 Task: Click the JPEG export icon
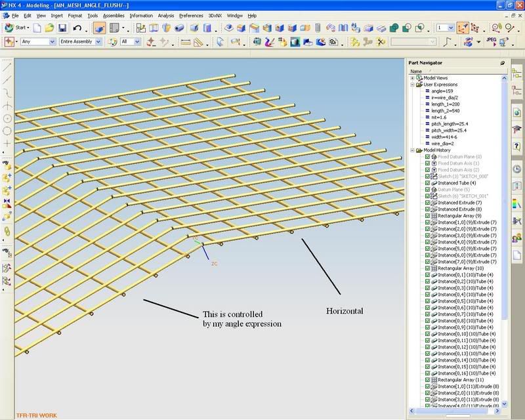tap(492, 41)
